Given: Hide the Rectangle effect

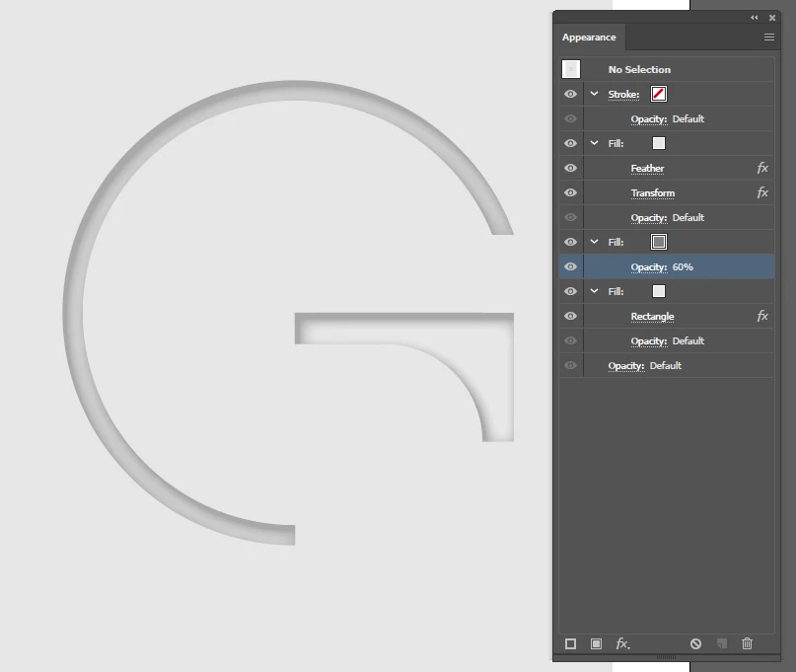Looking at the screenshot, I should tap(570, 316).
